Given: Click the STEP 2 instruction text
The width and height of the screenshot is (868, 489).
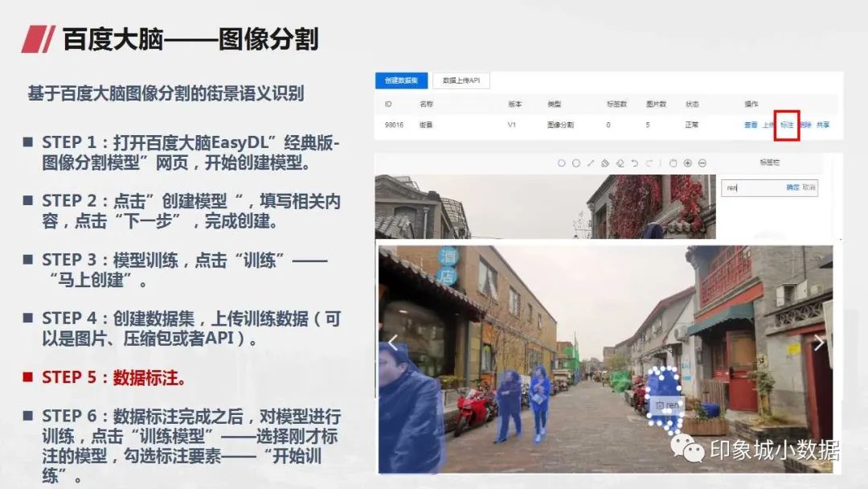Looking at the screenshot, I should (191, 211).
